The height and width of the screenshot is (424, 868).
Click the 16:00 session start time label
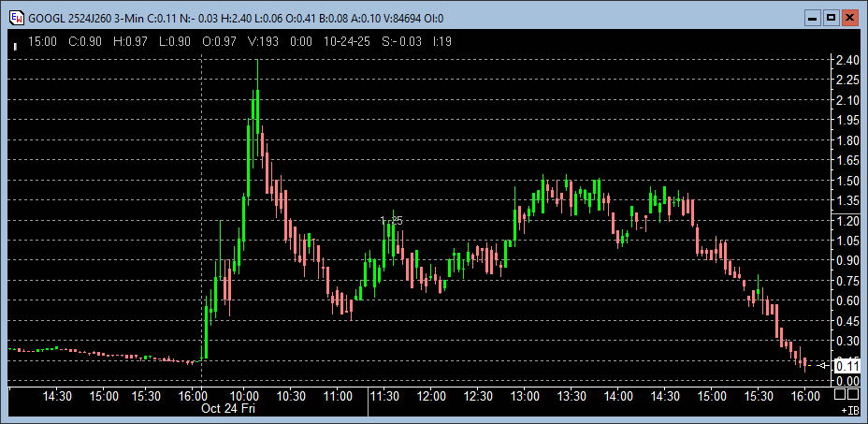[193, 396]
